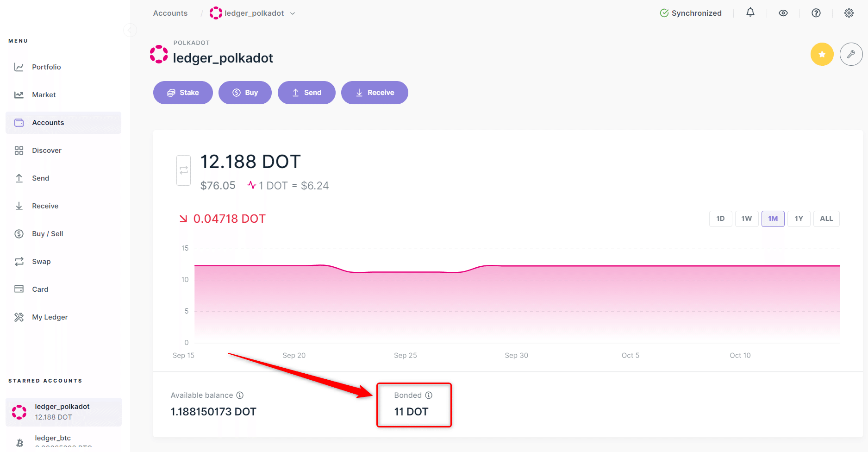This screenshot has width=868, height=452.
Task: Open notifications bell icon
Action: coord(750,13)
